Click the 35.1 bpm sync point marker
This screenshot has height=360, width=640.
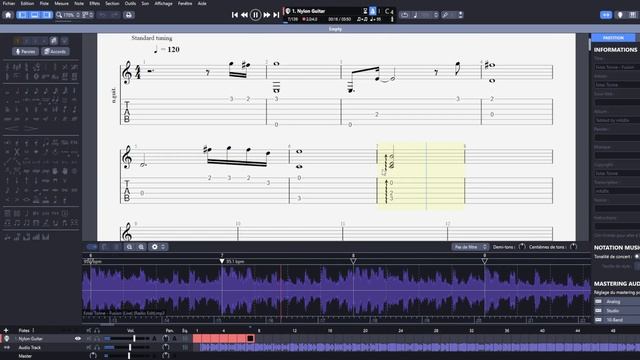222,261
